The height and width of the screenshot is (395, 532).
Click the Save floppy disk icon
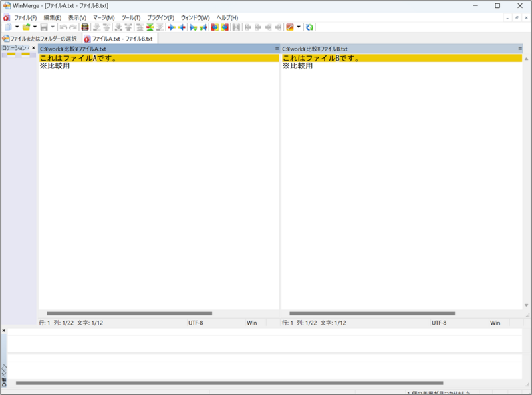44,27
